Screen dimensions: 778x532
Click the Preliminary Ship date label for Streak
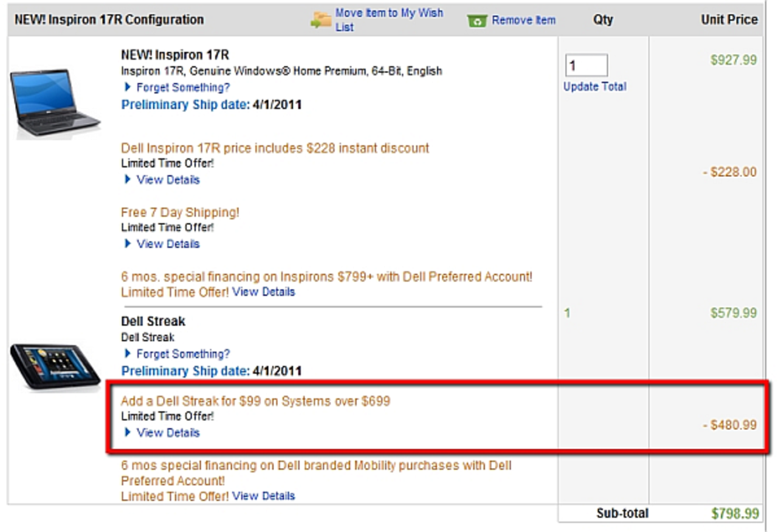tap(185, 371)
